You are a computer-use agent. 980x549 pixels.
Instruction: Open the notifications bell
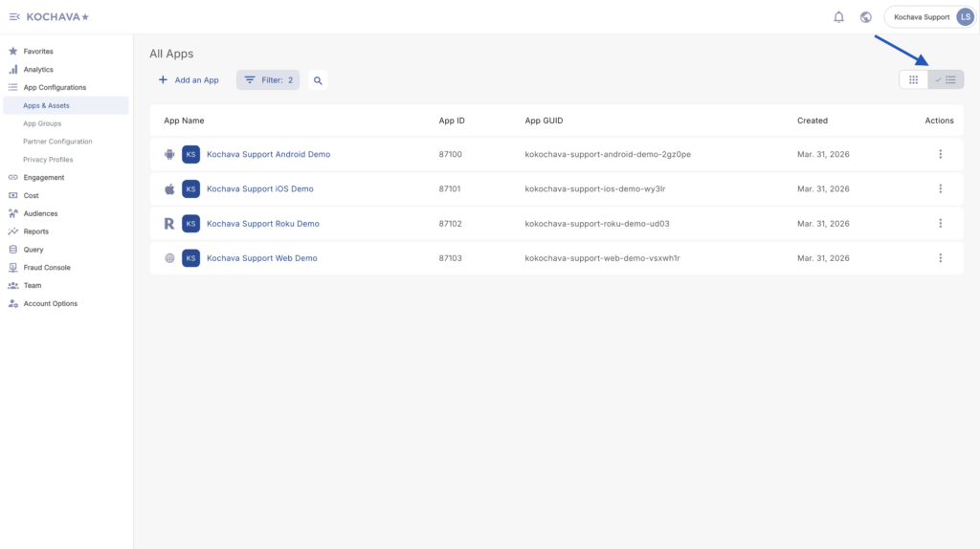pyautogui.click(x=839, y=16)
